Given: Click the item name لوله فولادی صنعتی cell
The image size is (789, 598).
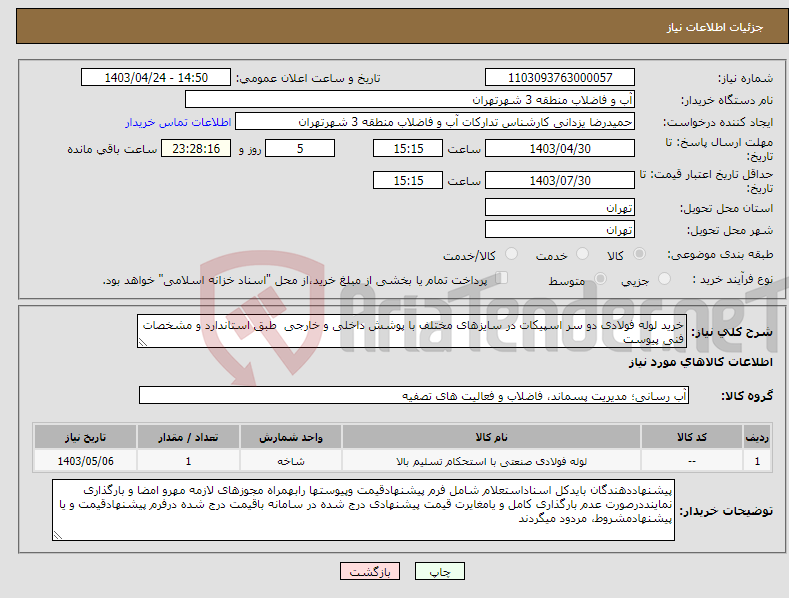Looking at the screenshot, I should [x=491, y=461].
